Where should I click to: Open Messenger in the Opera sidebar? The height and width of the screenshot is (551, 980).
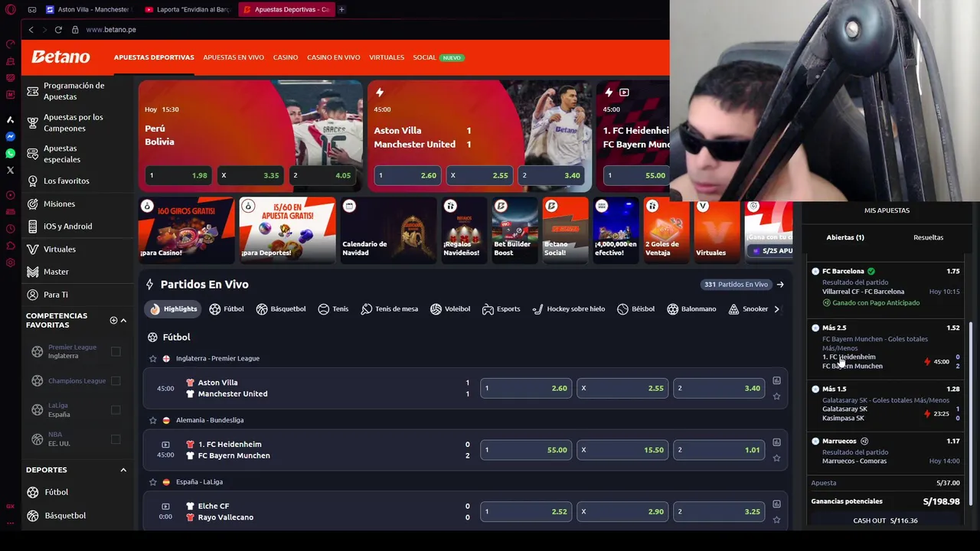tap(10, 136)
